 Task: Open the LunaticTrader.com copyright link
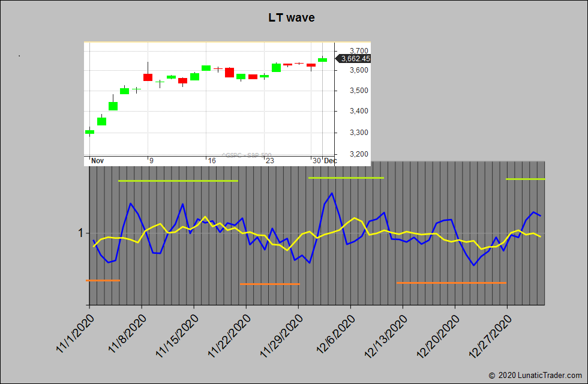pos(536,375)
